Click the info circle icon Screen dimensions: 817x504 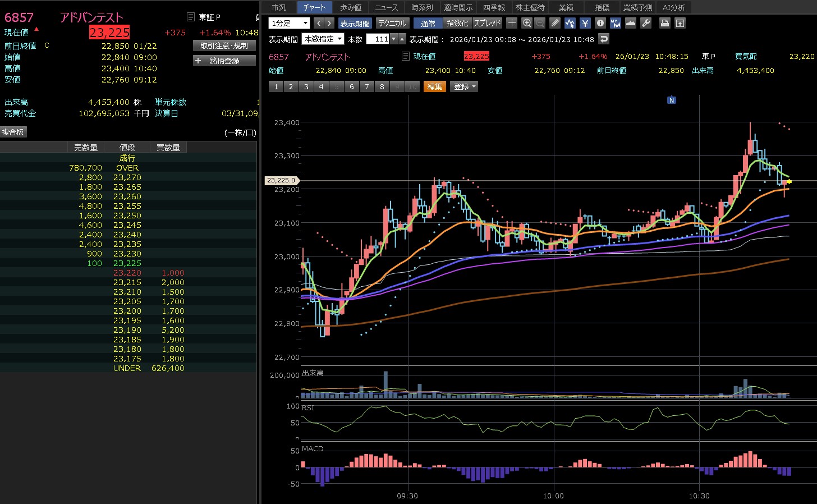click(x=600, y=23)
